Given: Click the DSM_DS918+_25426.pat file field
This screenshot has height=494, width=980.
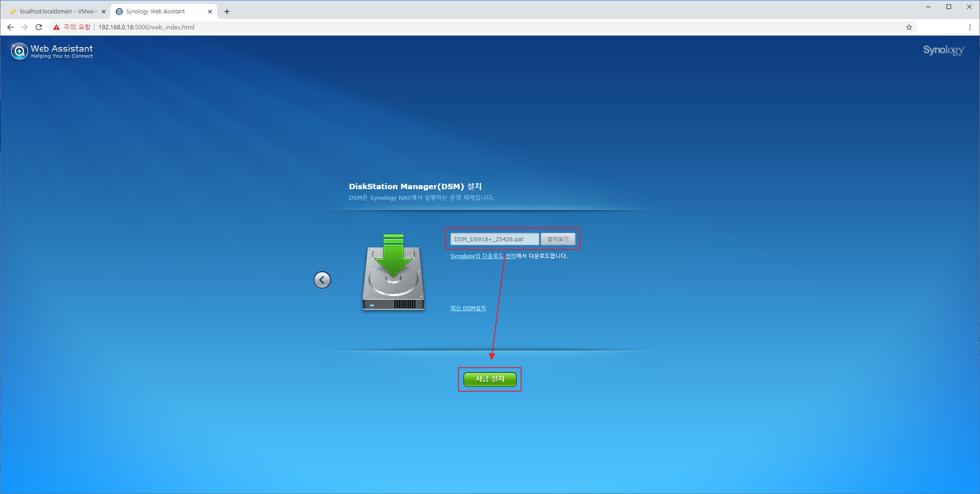Looking at the screenshot, I should click(494, 239).
